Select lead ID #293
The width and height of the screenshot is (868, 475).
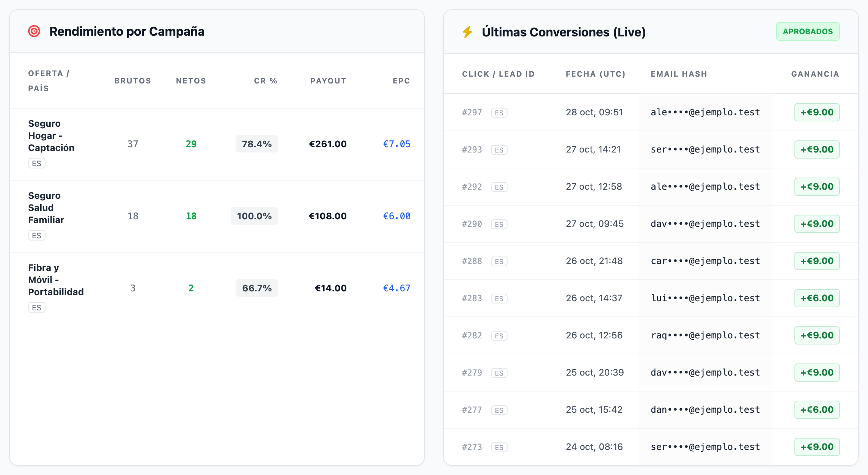[472, 149]
